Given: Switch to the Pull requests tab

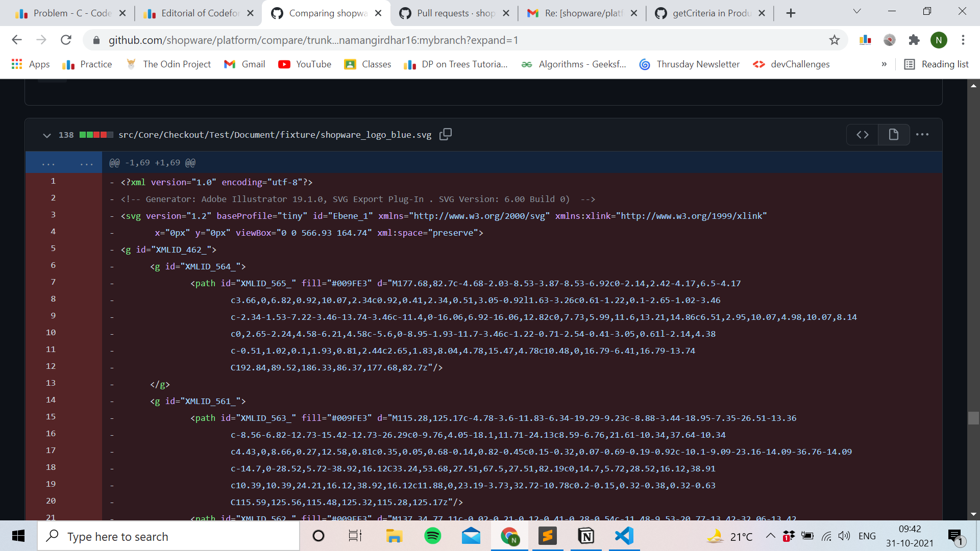Looking at the screenshot, I should [x=448, y=13].
